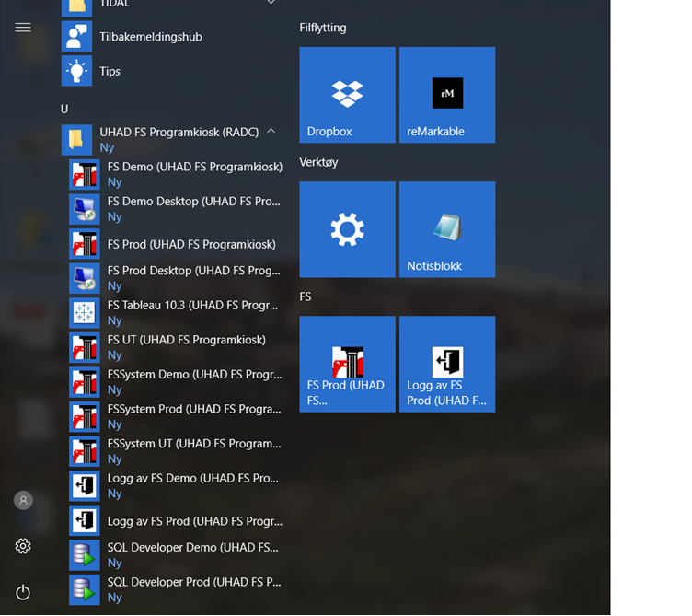Open the user account icon
The image size is (692, 616).
click(23, 500)
